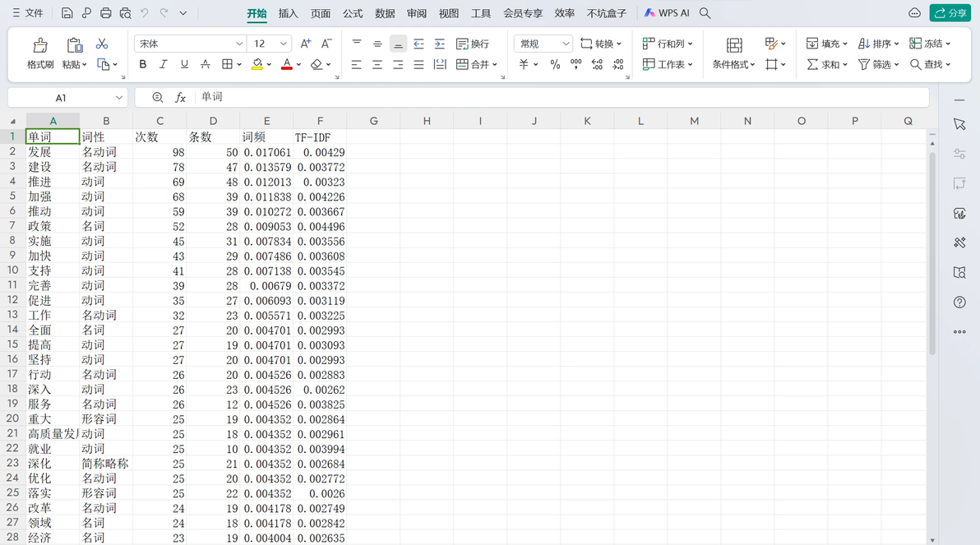Click the Increase Decimal icon

(x=598, y=64)
